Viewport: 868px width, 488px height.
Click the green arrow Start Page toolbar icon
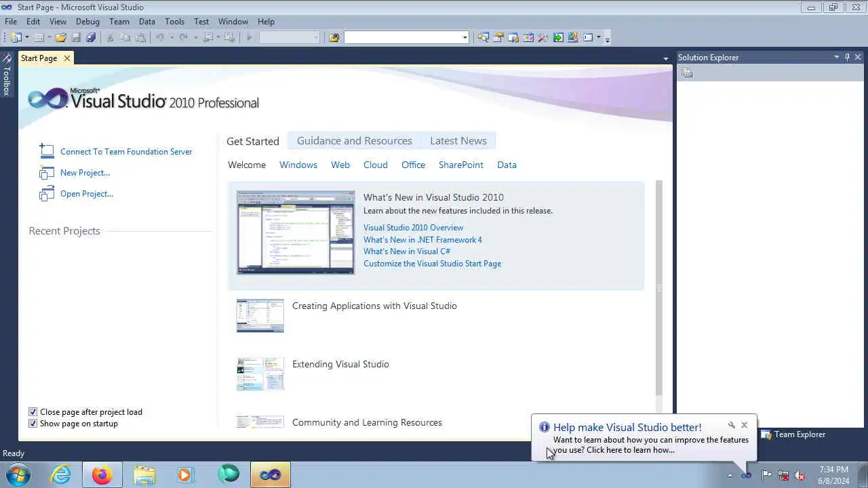(558, 37)
